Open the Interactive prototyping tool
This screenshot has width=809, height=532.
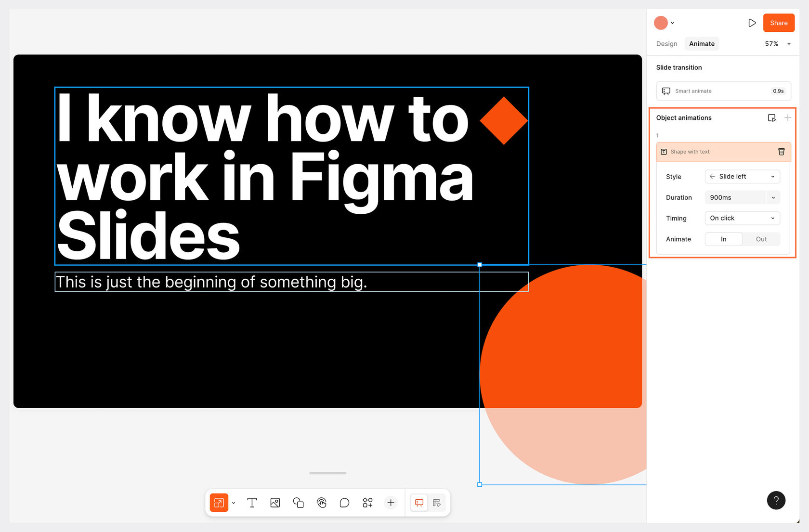coord(322,503)
